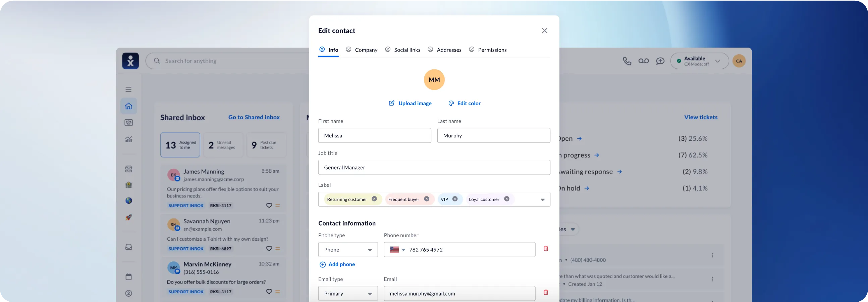Open the waiting response tickets arrow
This screenshot has width=868, height=302.
(x=619, y=172)
